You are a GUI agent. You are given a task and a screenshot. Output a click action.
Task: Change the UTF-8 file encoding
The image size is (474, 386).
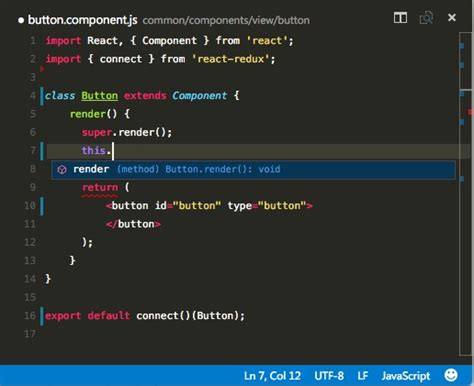pyautogui.click(x=329, y=376)
